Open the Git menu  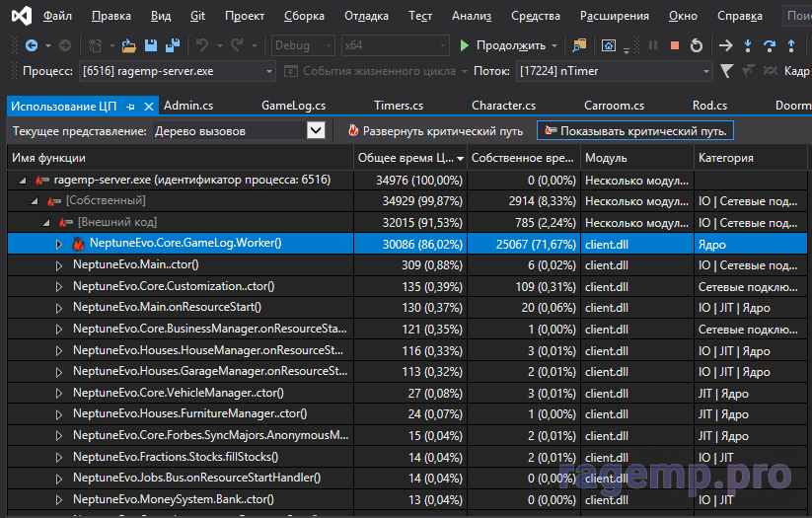tap(198, 16)
